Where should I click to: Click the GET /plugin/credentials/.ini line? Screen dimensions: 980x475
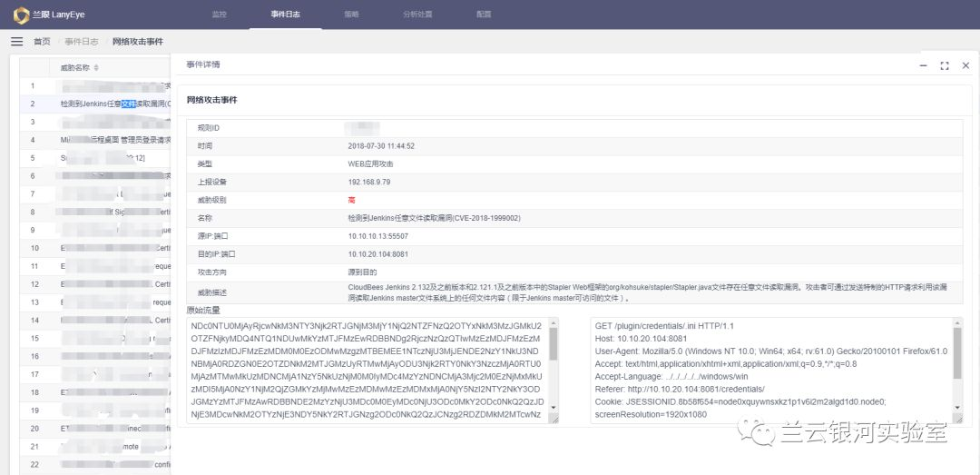(x=664, y=327)
